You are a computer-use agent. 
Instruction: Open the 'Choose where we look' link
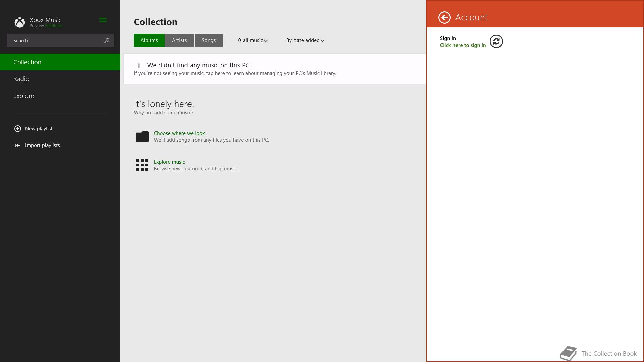[x=179, y=133]
